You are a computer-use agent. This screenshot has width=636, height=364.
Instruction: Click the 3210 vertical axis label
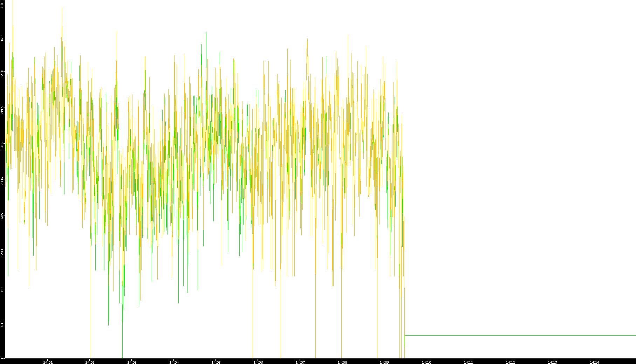(x=2, y=74)
